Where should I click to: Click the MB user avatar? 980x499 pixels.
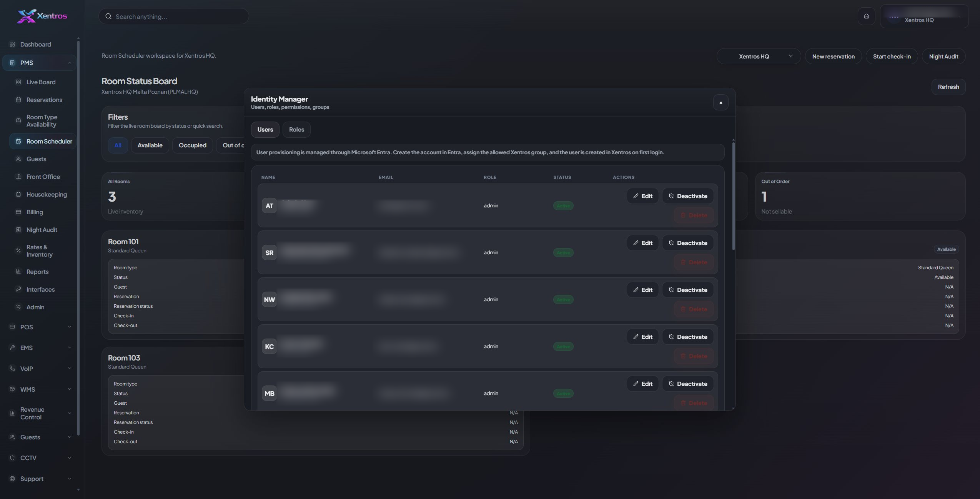(269, 393)
